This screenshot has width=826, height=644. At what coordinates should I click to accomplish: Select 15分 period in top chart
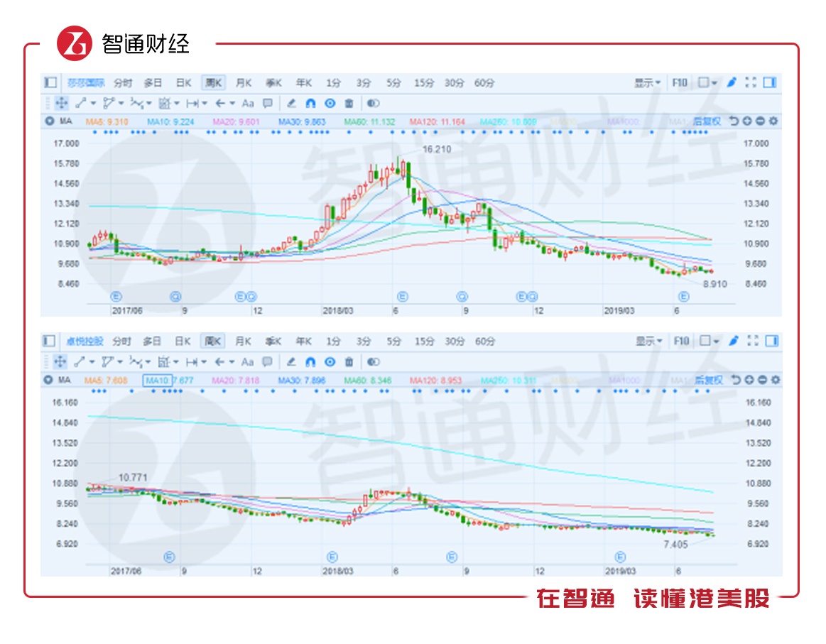tap(424, 82)
